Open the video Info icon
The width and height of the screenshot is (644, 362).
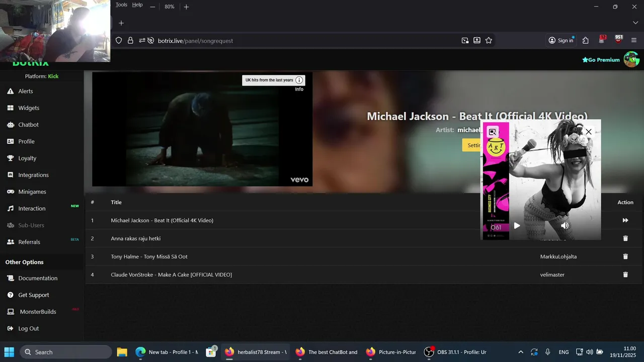pos(299,80)
